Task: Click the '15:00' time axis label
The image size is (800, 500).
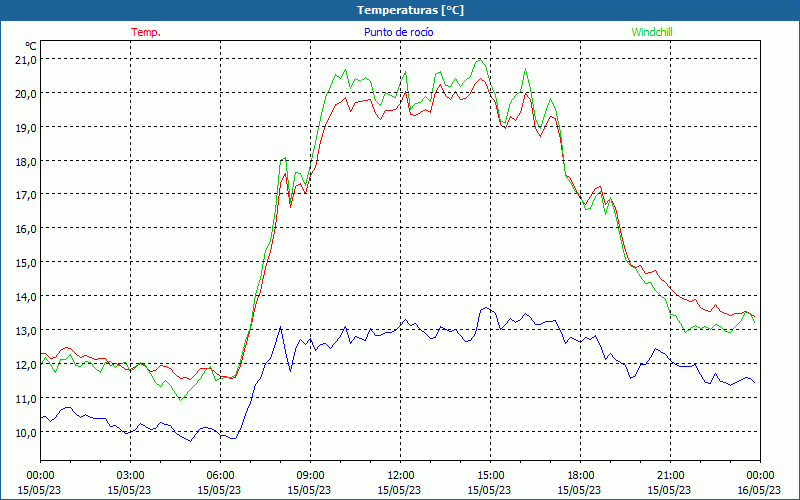Action: coord(490,475)
